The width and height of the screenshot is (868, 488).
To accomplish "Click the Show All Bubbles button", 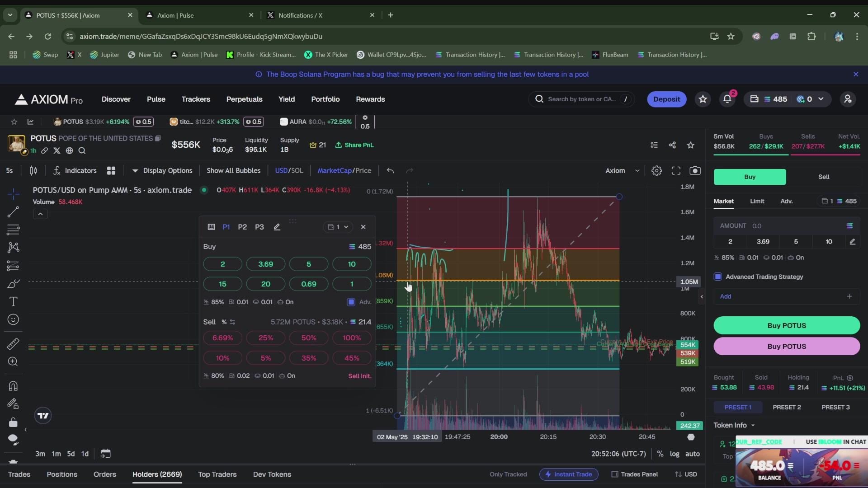I will coord(233,170).
